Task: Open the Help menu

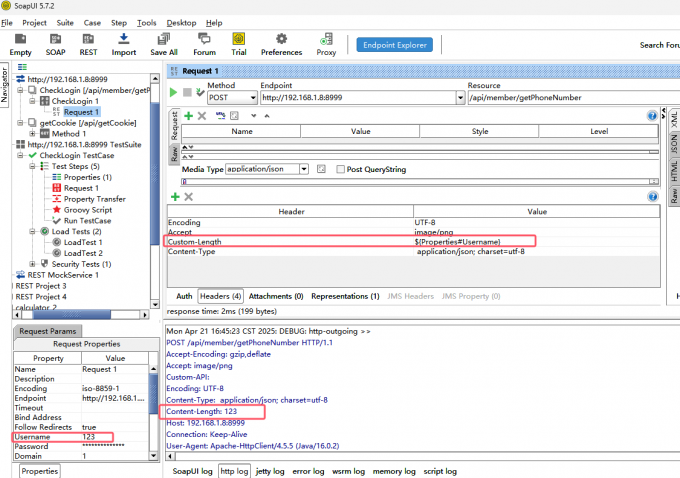Action: click(214, 23)
